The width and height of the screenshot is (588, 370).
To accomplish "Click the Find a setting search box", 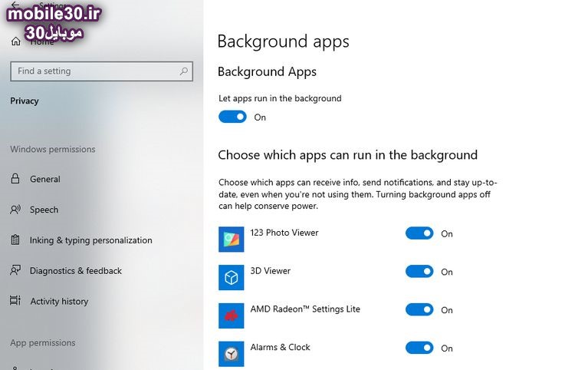I will (x=92, y=71).
